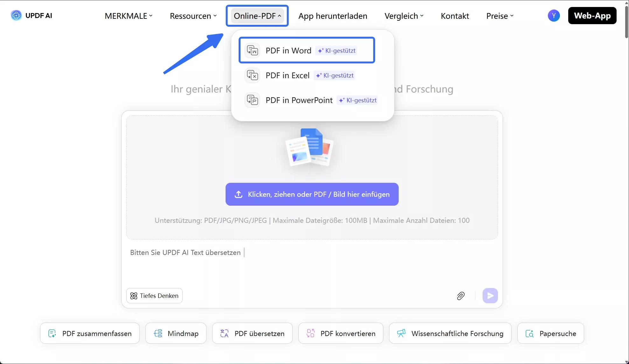Enable Tiefes Denken mode
The height and width of the screenshot is (364, 629).
point(154,296)
